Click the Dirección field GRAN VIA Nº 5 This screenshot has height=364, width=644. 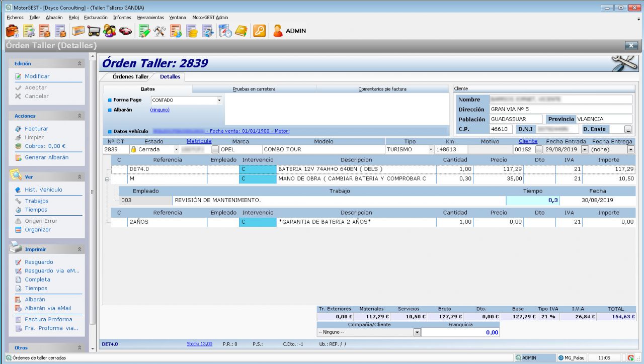pos(560,109)
